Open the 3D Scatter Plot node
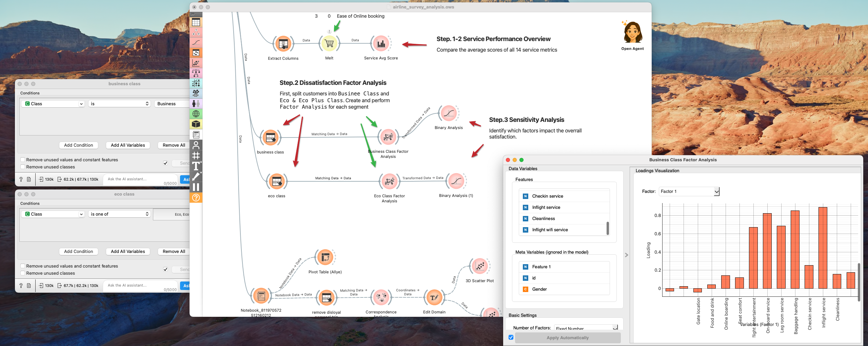The width and height of the screenshot is (868, 346). 479,267
